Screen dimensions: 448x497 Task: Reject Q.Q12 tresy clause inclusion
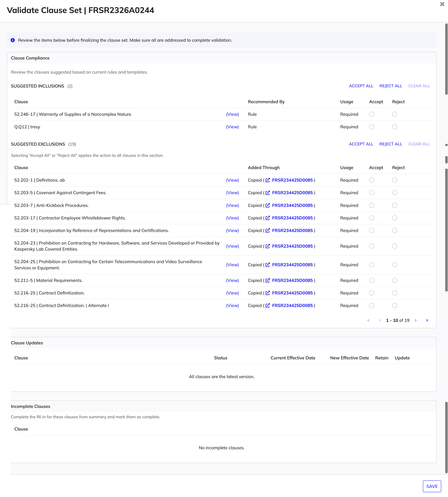pyautogui.click(x=395, y=127)
